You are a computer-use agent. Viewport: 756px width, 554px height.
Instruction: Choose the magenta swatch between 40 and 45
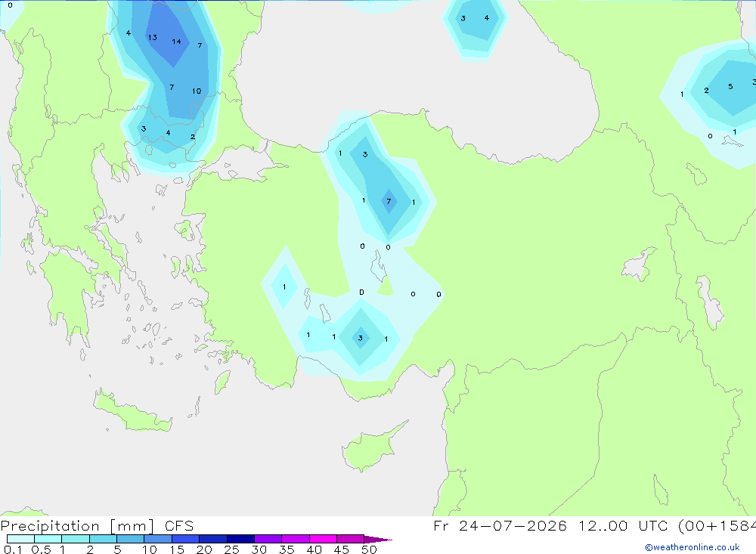pyautogui.click(x=323, y=539)
